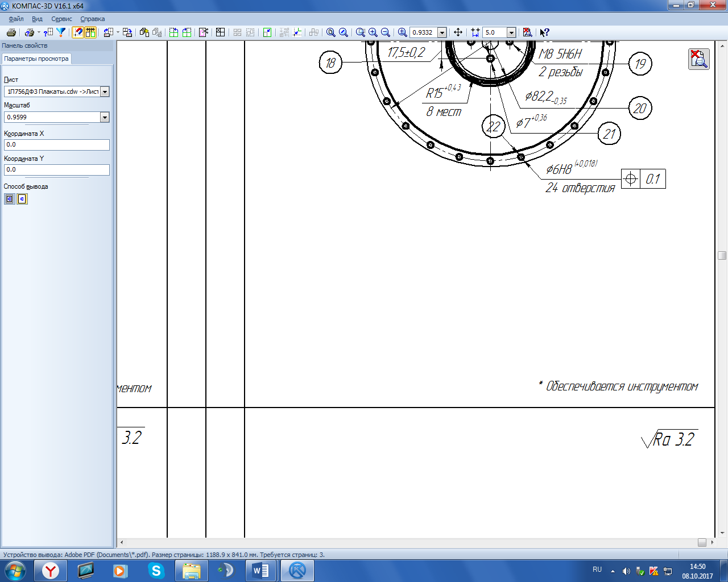Viewport: 728px width, 582px height.
Task: Select the Параметры просмотра tab
Action: [x=36, y=59]
